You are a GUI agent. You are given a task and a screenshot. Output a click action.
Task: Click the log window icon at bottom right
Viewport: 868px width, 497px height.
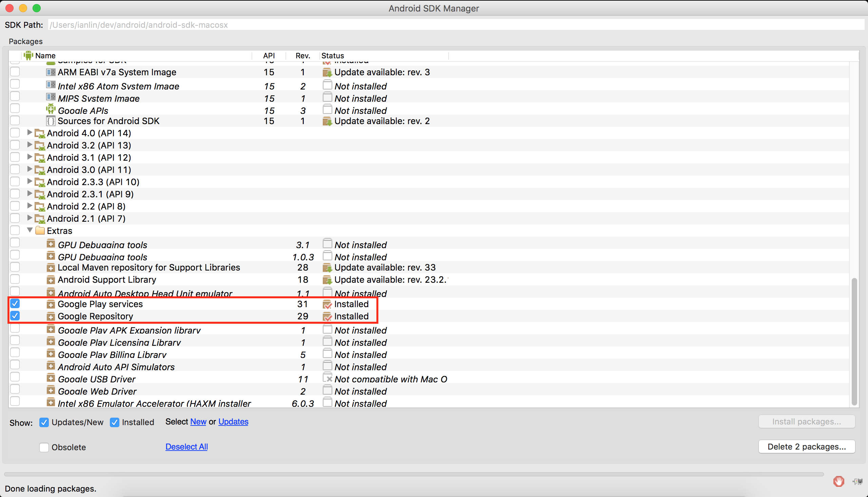857,481
